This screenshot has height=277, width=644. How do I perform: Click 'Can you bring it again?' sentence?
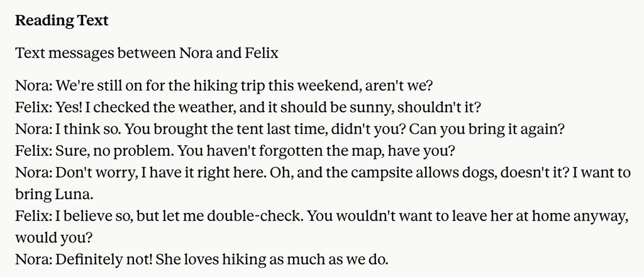point(487,129)
